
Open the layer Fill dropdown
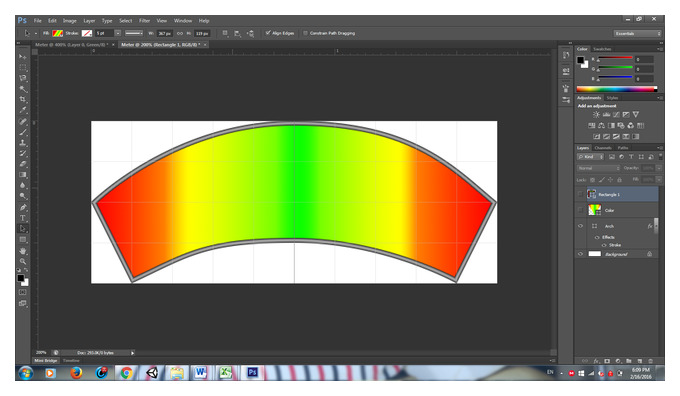(x=659, y=179)
